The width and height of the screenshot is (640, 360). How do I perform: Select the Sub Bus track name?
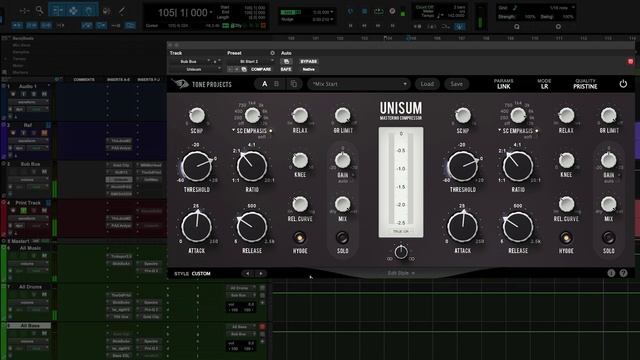[x=30, y=164]
